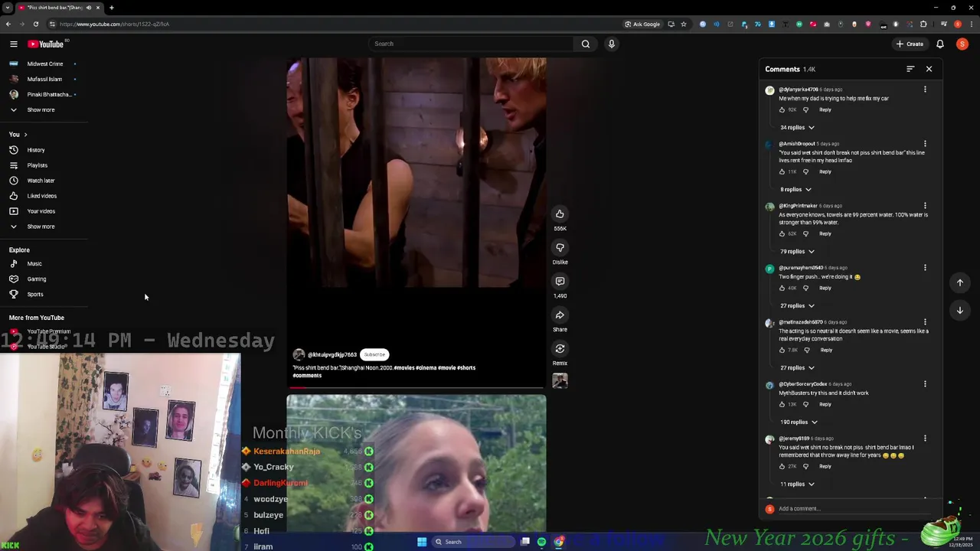Open options menu for @CyberSorceryCodex comment
The image size is (980, 551).
pyautogui.click(x=925, y=384)
